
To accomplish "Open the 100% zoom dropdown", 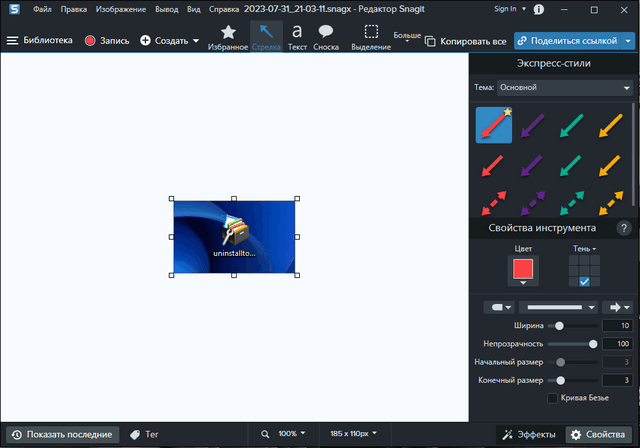I will pos(284,434).
